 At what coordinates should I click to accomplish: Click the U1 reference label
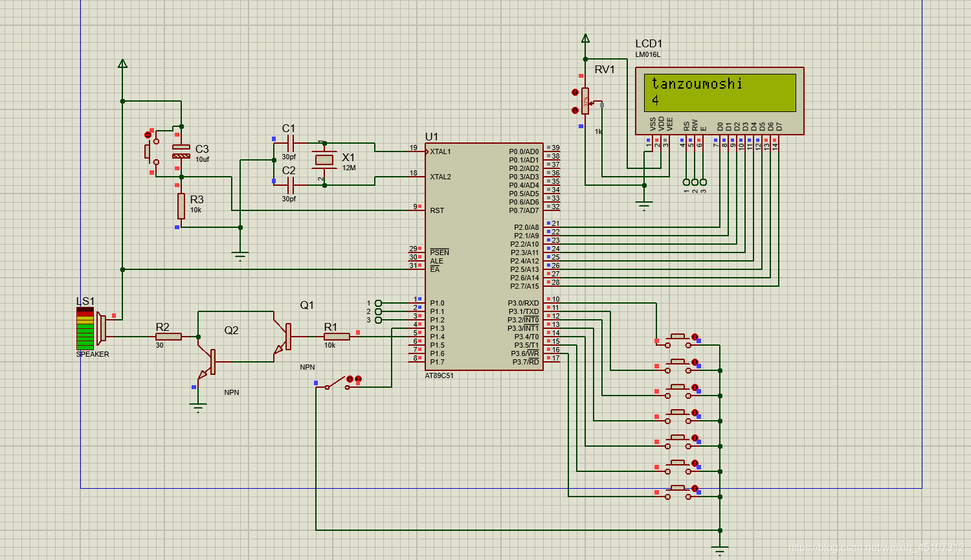[432, 137]
